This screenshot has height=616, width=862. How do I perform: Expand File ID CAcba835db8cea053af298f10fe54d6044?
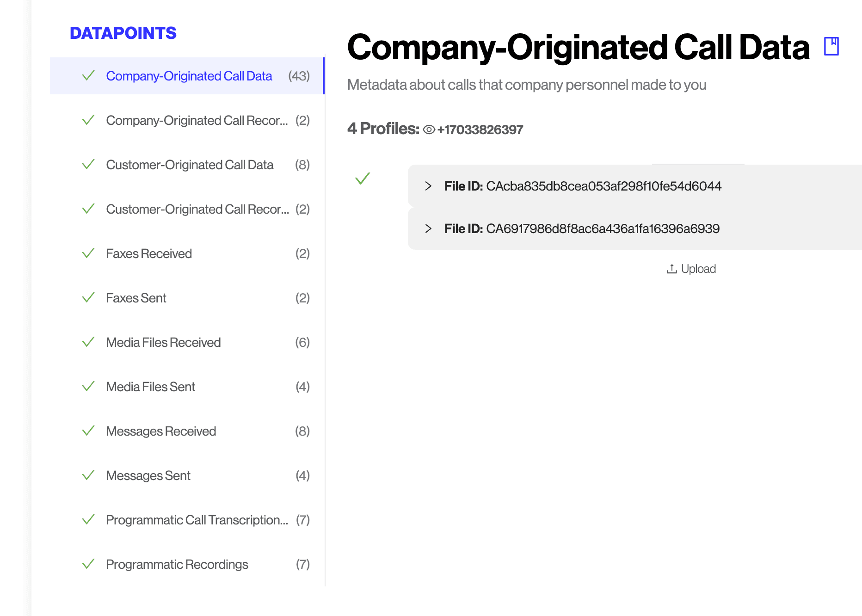click(x=428, y=186)
